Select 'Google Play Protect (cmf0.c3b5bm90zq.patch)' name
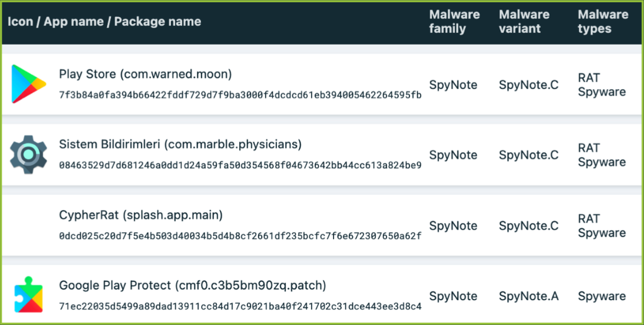The height and width of the screenshot is (325, 644). 193,285
